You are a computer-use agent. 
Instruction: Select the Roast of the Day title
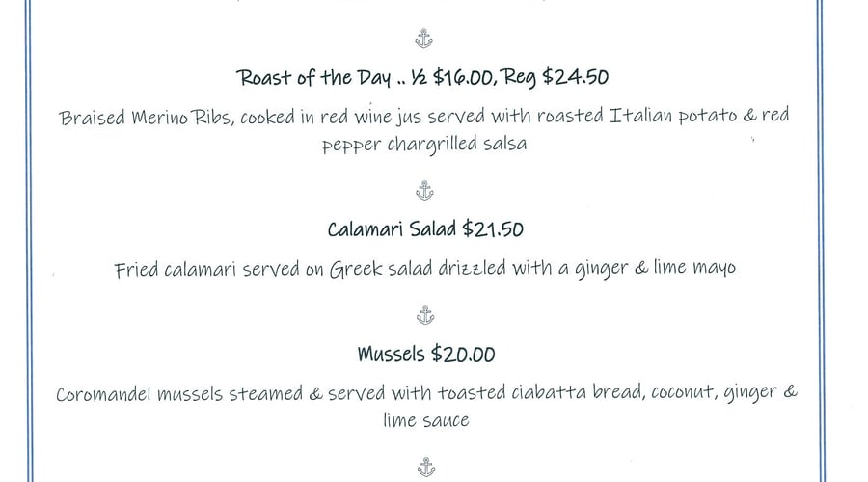pos(313,77)
